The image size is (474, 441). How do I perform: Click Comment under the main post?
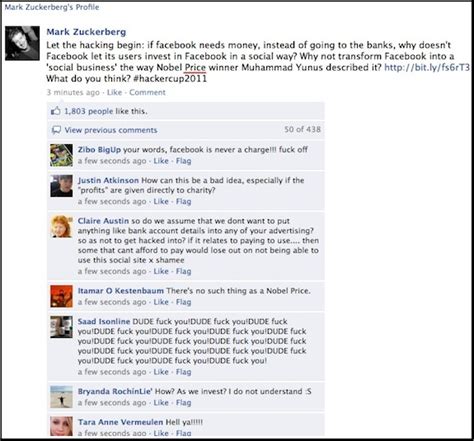pyautogui.click(x=147, y=92)
